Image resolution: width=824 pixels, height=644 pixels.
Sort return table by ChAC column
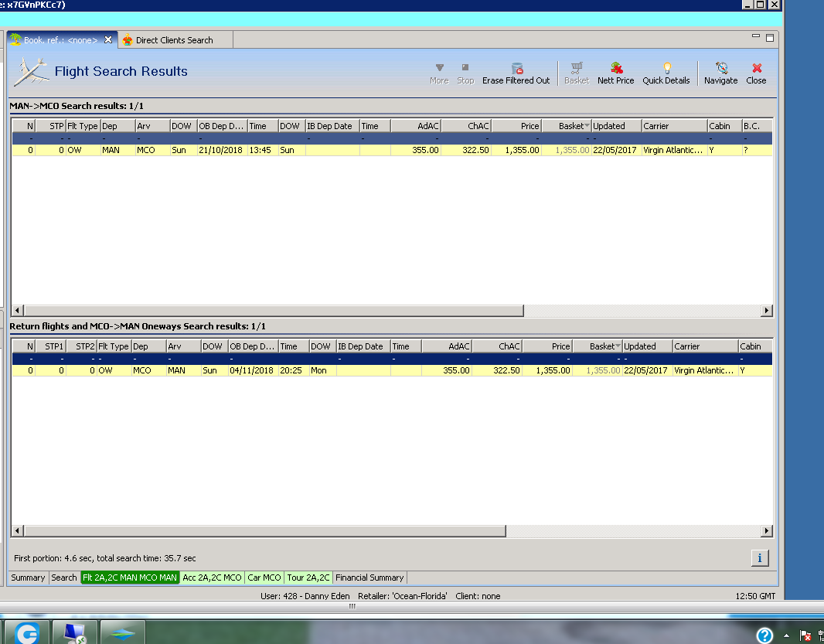497,346
